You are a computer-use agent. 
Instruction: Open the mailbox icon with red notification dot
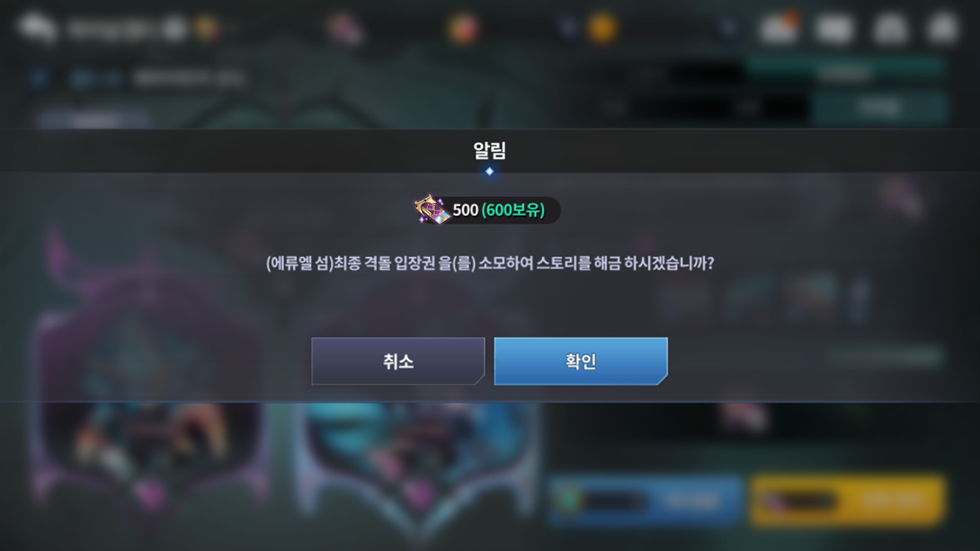(780, 28)
